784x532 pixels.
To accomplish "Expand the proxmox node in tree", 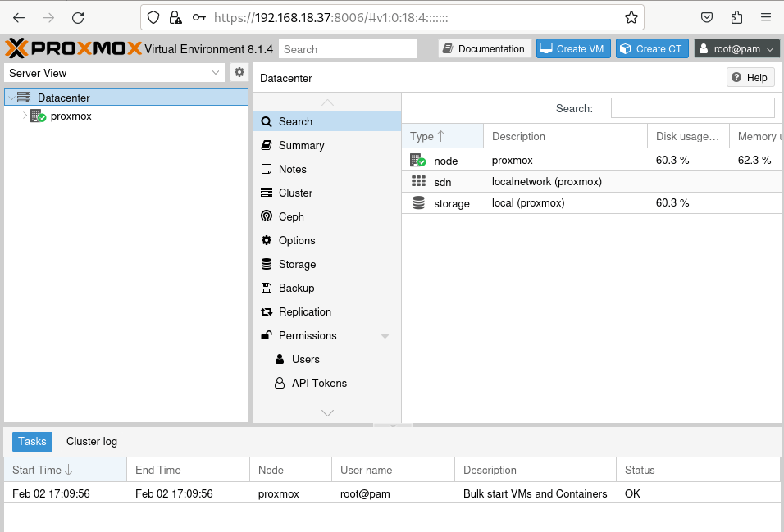I will click(x=25, y=116).
